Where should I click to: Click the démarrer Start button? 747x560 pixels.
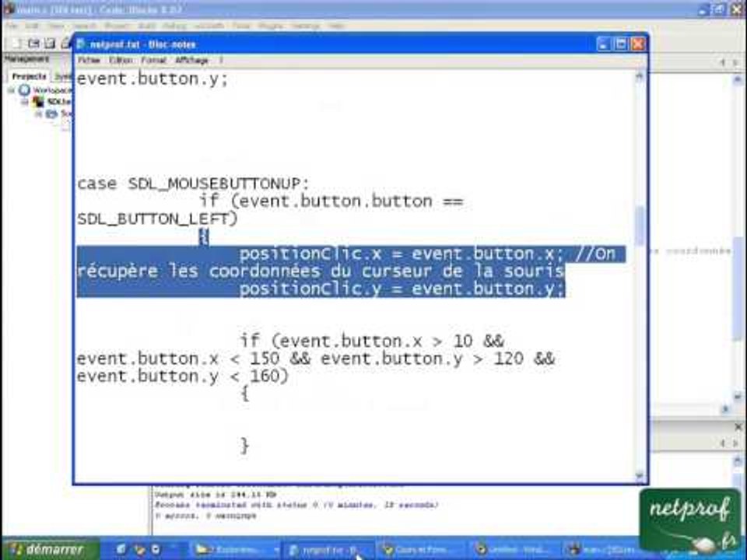[x=50, y=550]
